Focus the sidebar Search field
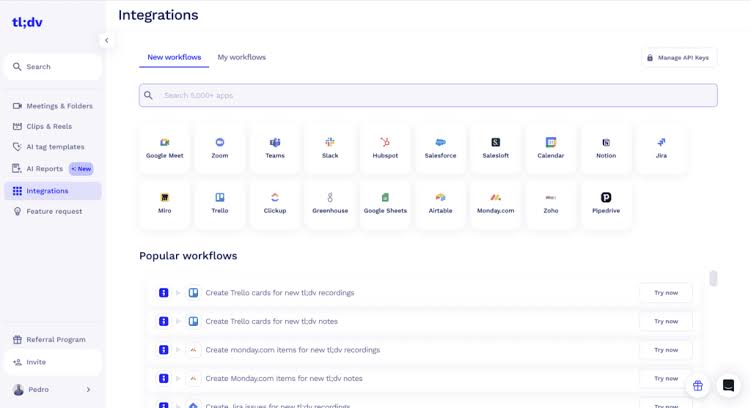The width and height of the screenshot is (751, 408). (53, 67)
